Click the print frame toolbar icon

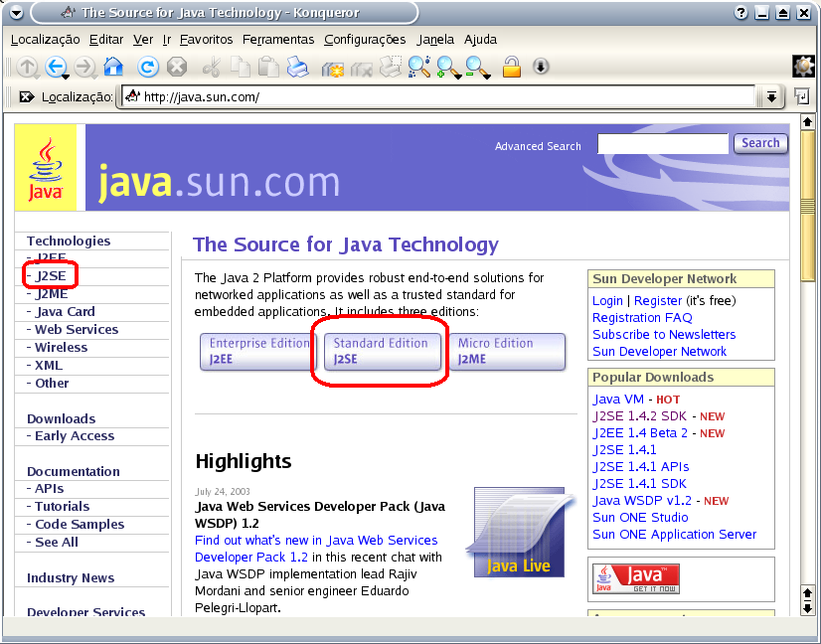[391, 67]
